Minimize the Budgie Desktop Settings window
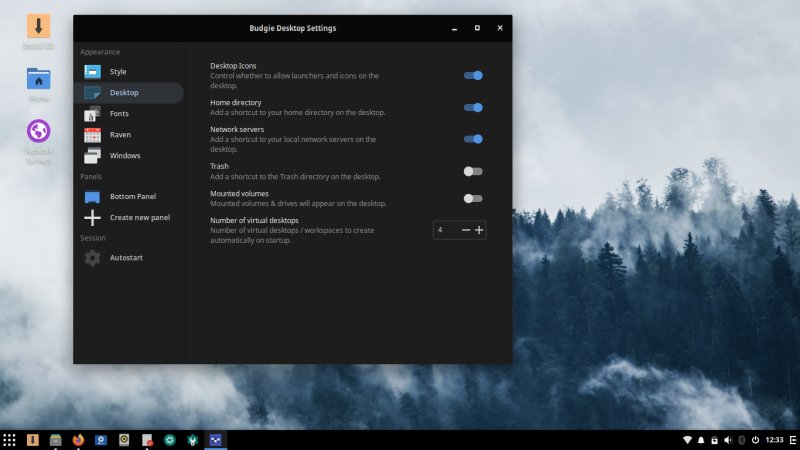The width and height of the screenshot is (800, 450). point(454,29)
